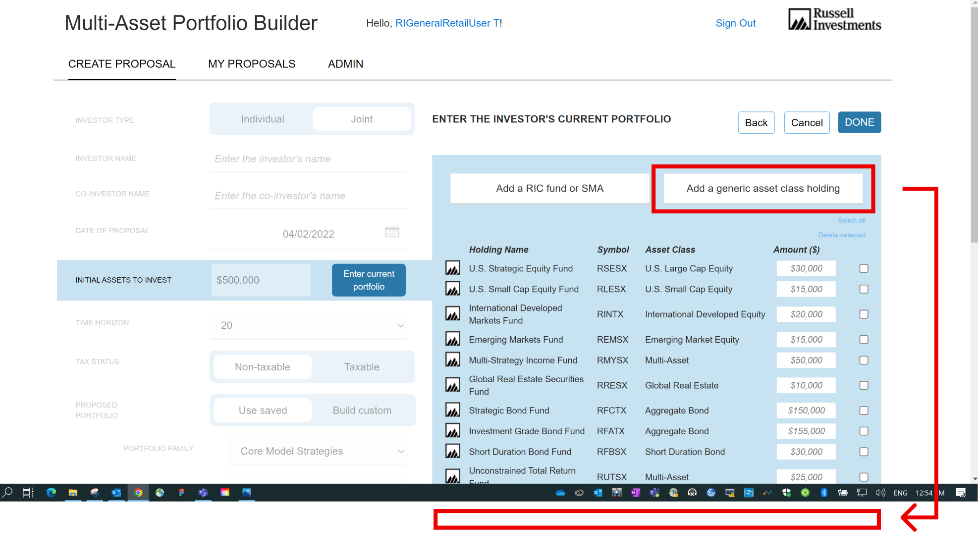
Task: Go to the Admin tab
Action: coord(345,64)
